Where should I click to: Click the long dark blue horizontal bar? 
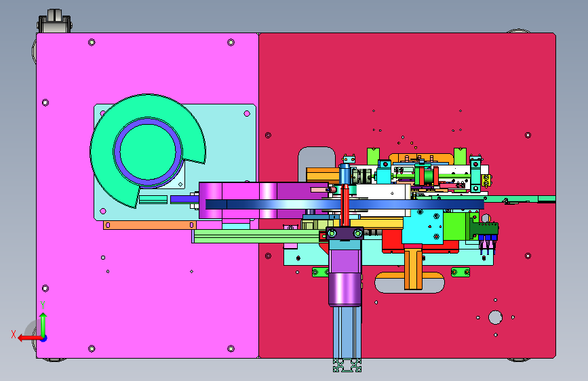[x=345, y=204]
